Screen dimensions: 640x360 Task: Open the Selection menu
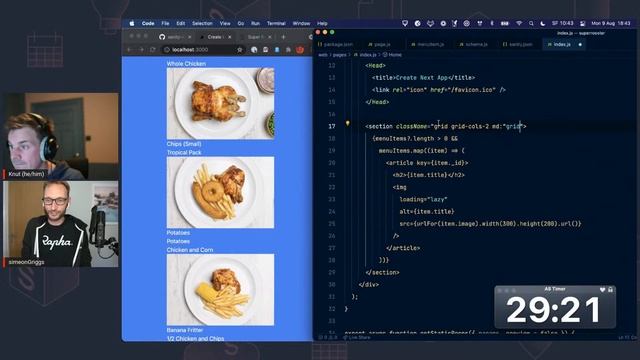click(202, 24)
